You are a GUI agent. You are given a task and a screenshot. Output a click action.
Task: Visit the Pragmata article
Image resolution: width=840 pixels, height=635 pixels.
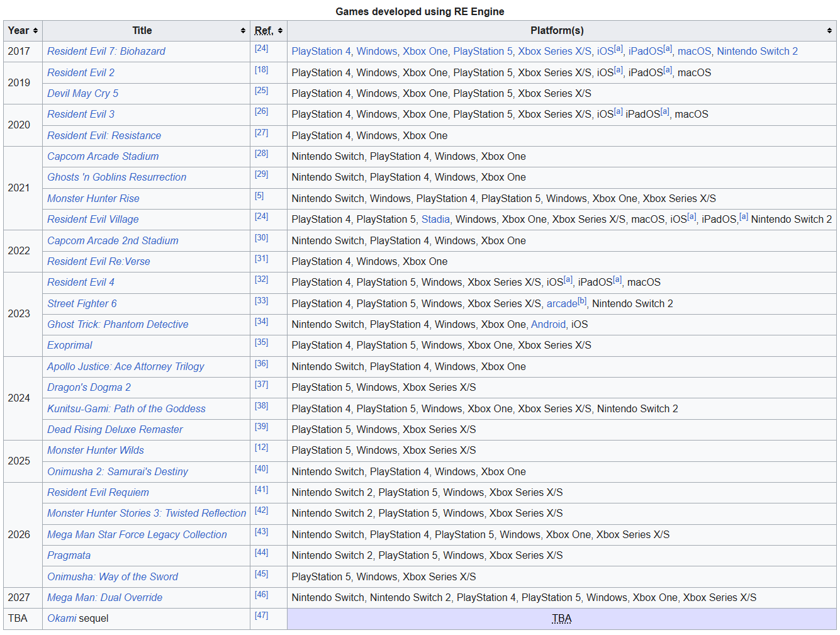coord(69,556)
